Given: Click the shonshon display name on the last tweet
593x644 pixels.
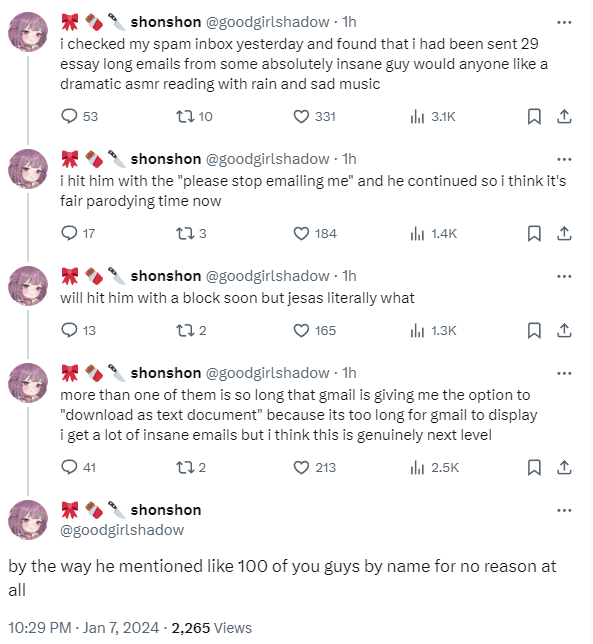Looking at the screenshot, I should tap(166, 510).
